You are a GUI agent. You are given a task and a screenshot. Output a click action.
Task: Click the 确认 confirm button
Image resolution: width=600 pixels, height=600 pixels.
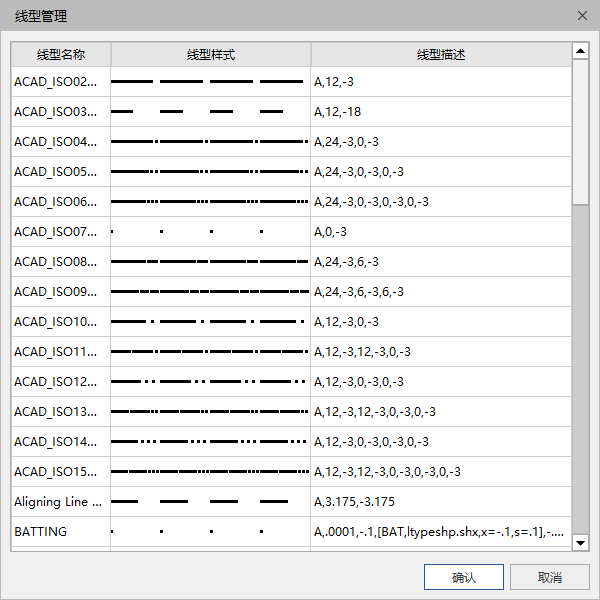coord(463,577)
